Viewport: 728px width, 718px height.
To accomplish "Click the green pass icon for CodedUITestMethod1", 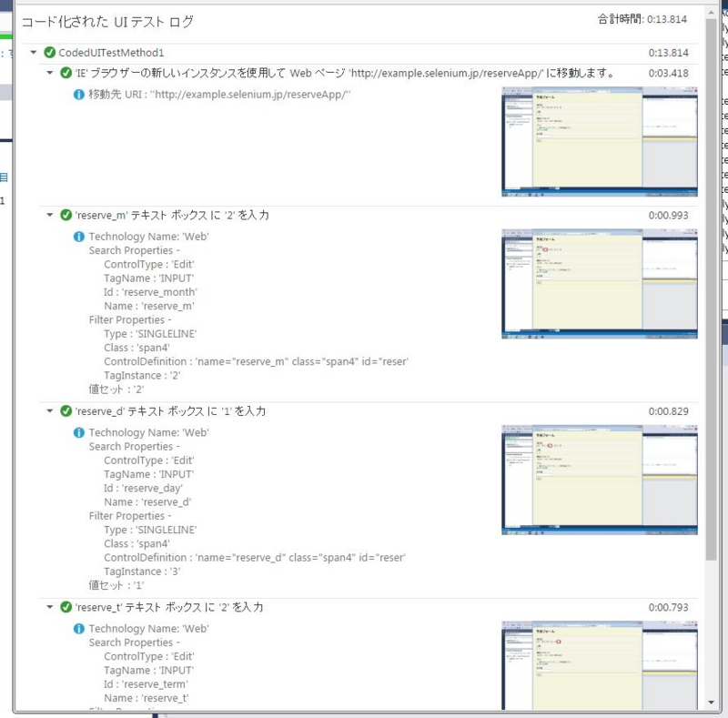I will (50, 53).
